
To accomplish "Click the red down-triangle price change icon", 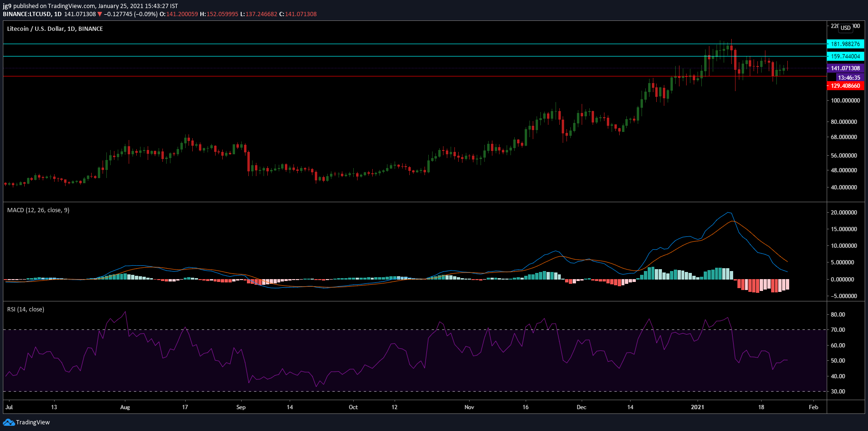I will [100, 14].
